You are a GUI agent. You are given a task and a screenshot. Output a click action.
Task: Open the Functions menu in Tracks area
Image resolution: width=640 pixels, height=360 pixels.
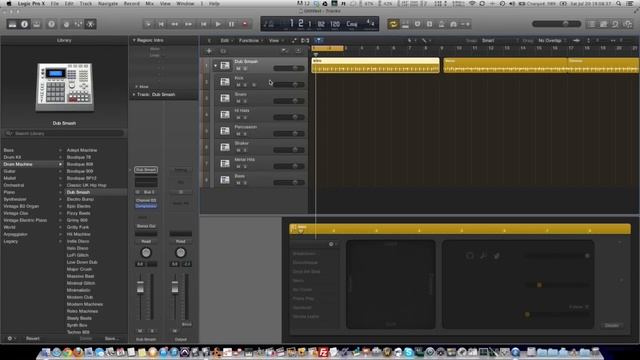tap(250, 40)
